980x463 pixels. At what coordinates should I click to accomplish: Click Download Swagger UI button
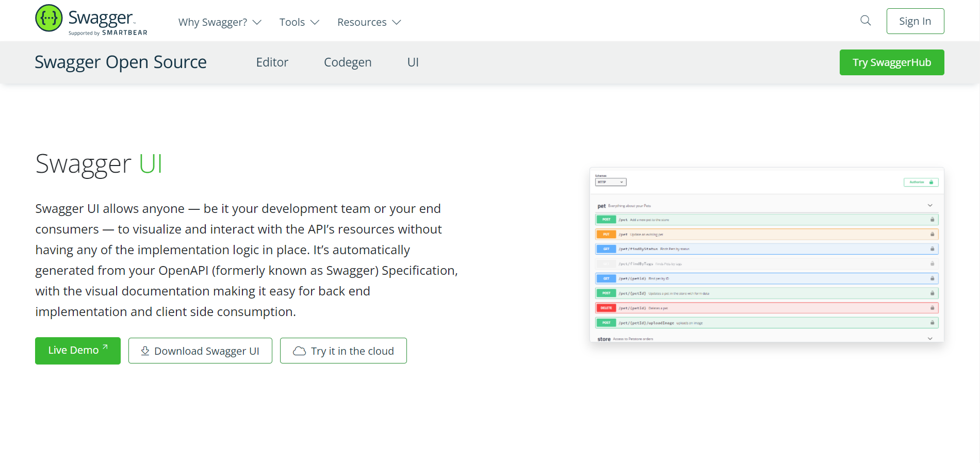(x=200, y=351)
